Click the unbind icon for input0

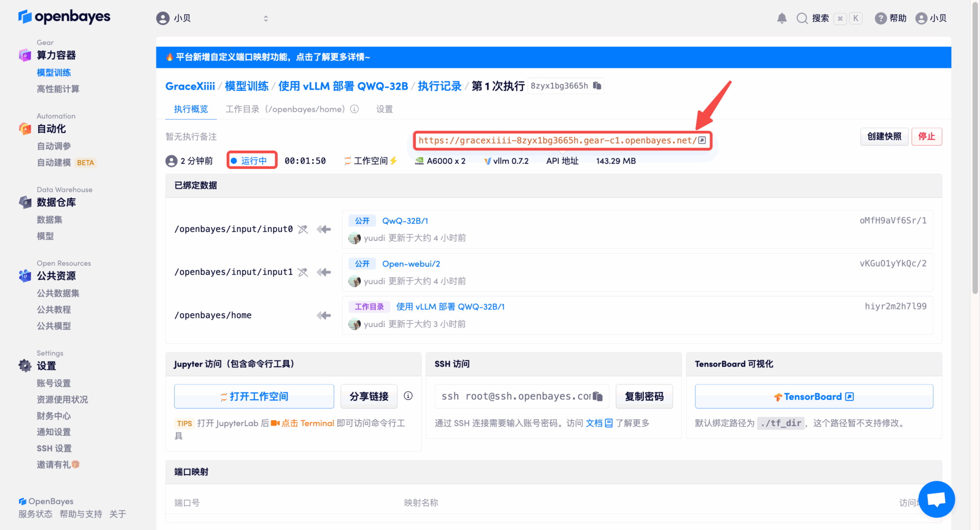[303, 229]
